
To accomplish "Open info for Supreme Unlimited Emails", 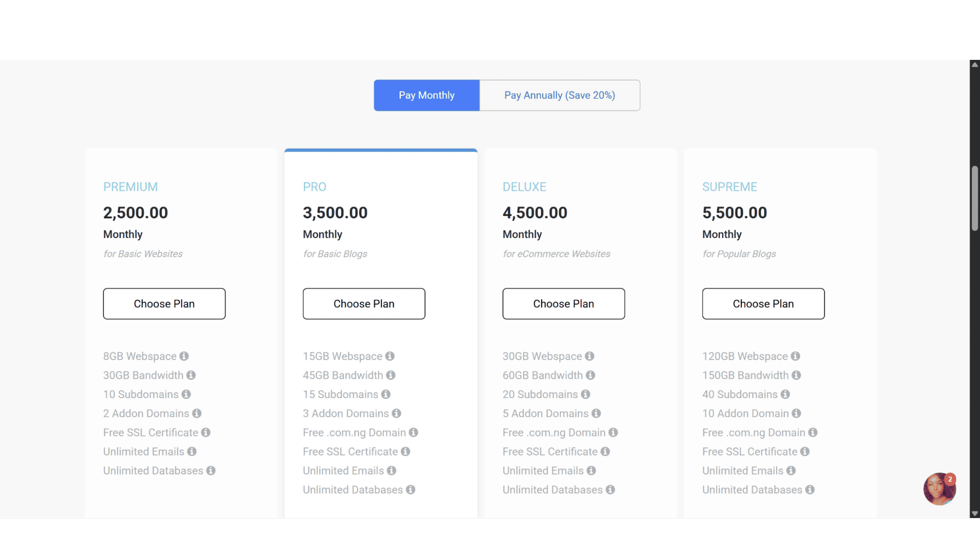I will [x=791, y=471].
